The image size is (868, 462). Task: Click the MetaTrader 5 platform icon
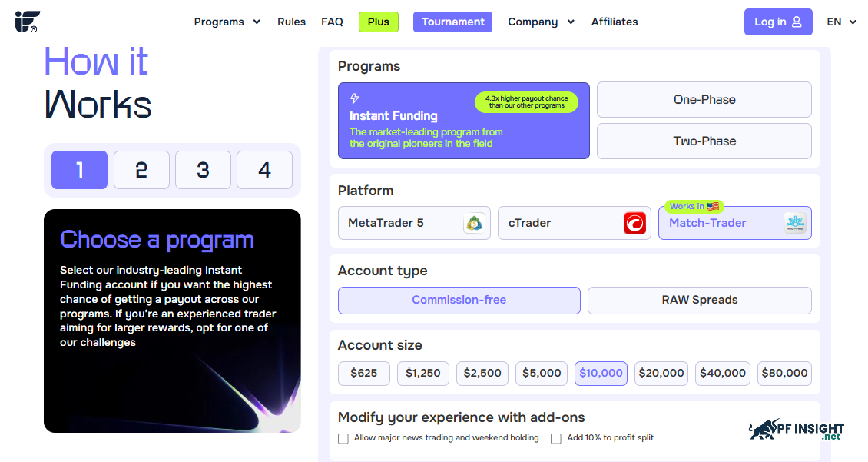[x=474, y=223]
